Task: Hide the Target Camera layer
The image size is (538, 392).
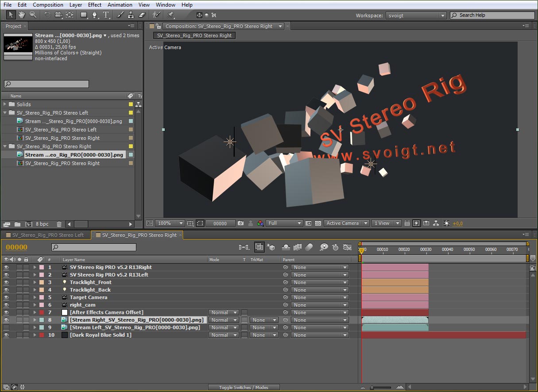Action: pyautogui.click(x=6, y=297)
